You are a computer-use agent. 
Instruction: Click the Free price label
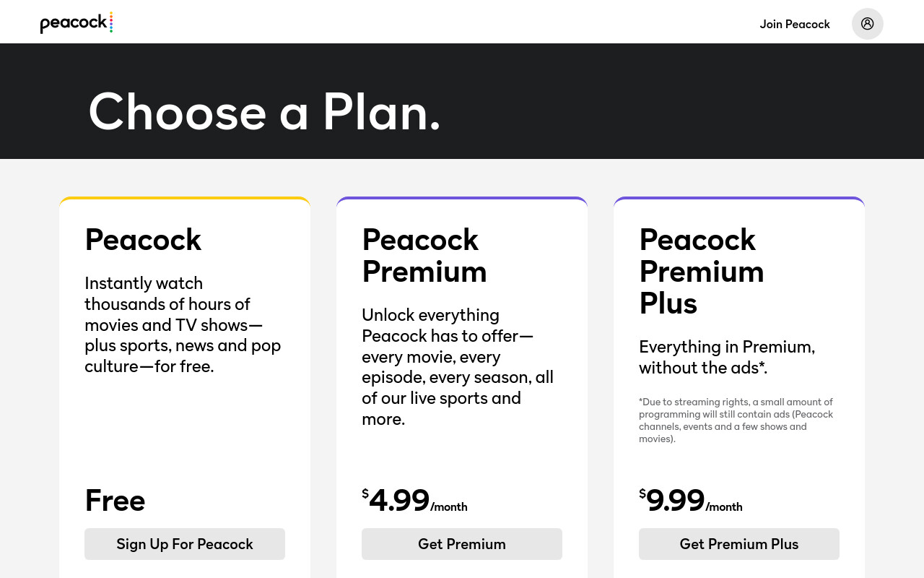pos(115,500)
